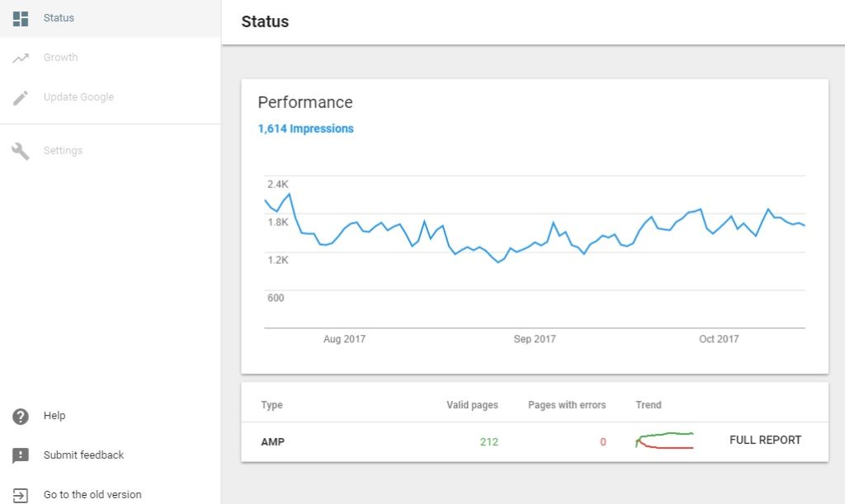
Task: Click the Status page title
Action: (x=265, y=21)
